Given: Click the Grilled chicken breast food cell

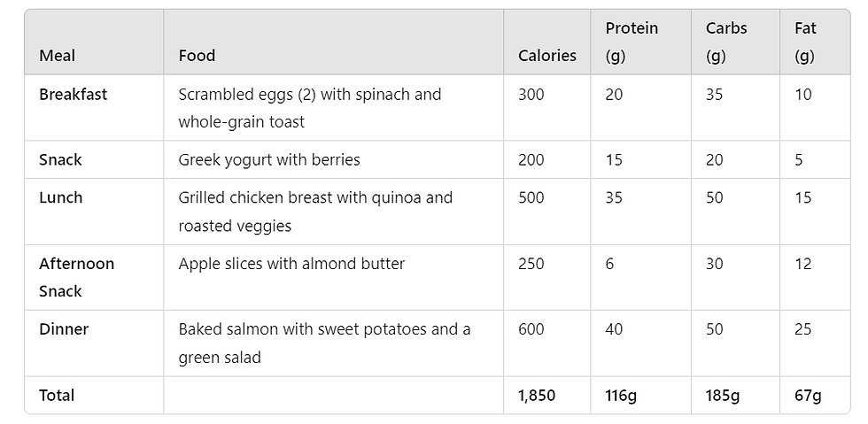Looking at the screenshot, I should point(315,212).
